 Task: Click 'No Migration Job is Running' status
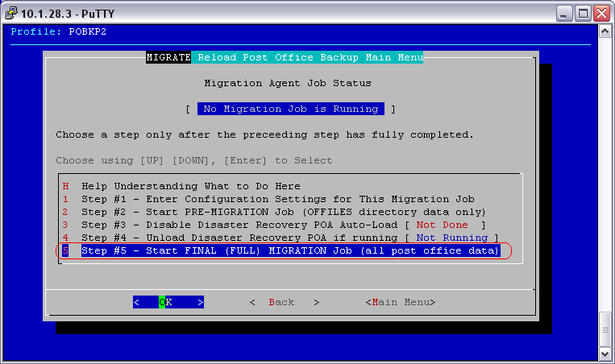(291, 109)
